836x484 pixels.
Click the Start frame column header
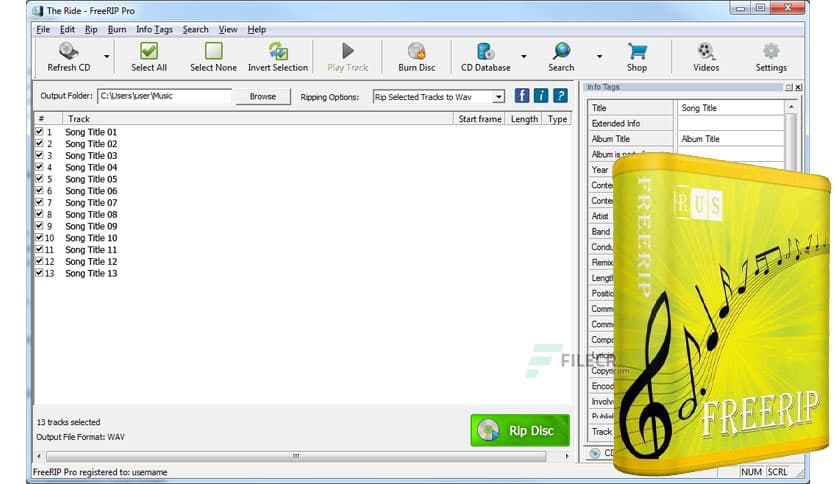click(480, 119)
